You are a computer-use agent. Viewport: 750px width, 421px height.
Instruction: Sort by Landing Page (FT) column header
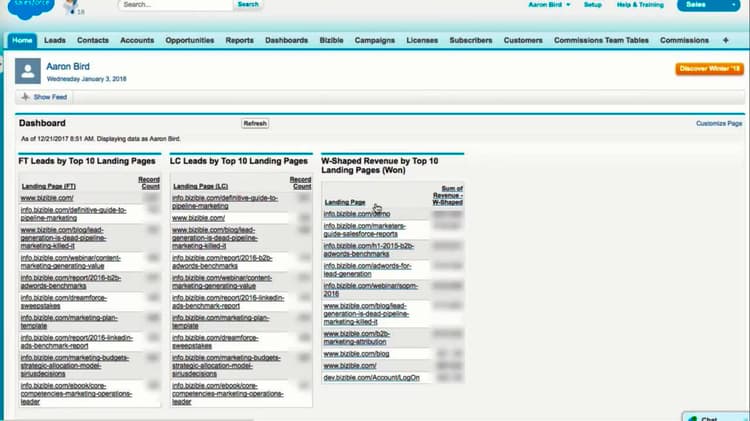(x=48, y=186)
